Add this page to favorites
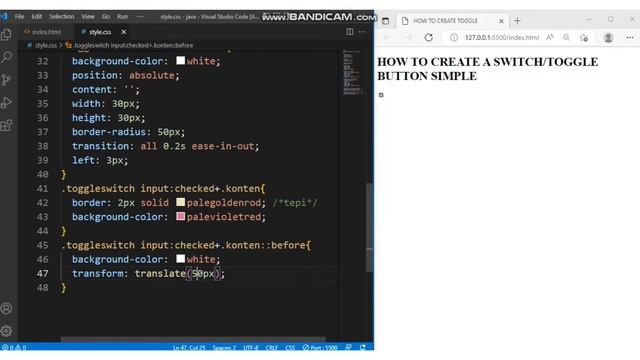640x360 pixels. pos(584,38)
